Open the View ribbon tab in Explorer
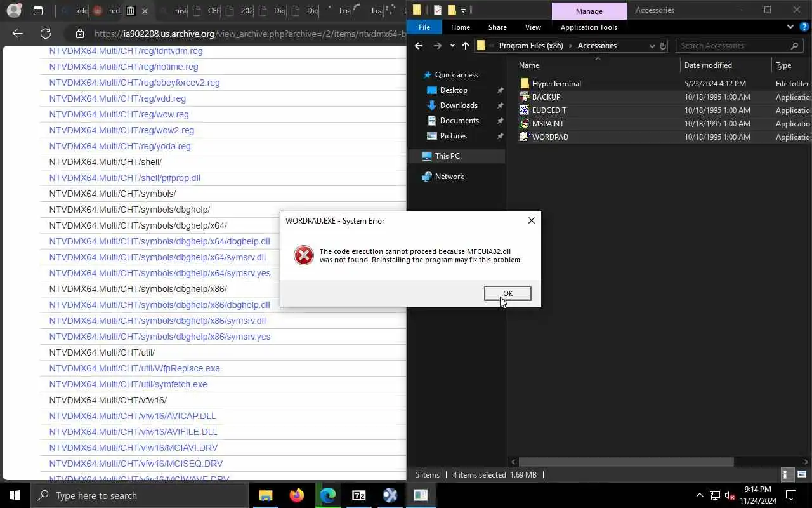The height and width of the screenshot is (508, 812). tap(533, 27)
